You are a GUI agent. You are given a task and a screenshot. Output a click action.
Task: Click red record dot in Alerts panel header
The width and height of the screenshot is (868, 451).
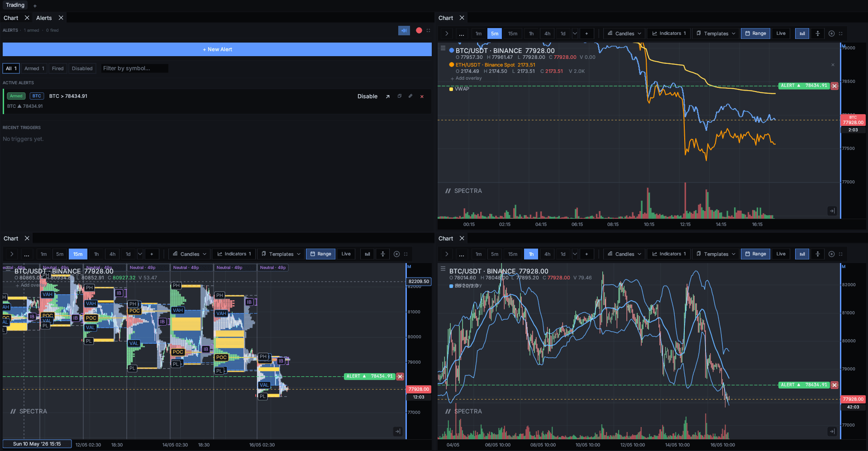tap(419, 30)
